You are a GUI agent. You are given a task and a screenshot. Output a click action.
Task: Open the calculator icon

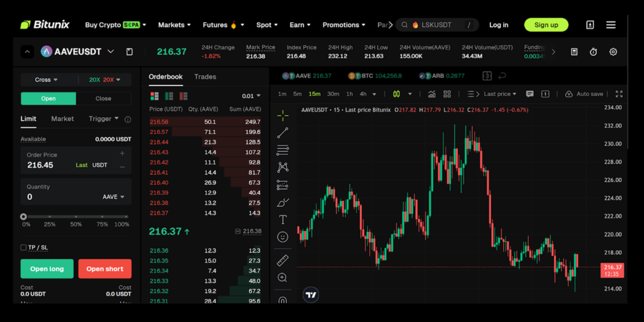pyautogui.click(x=574, y=52)
